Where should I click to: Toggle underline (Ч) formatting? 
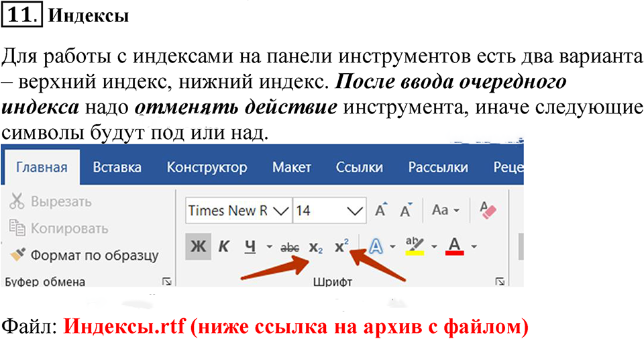point(250,247)
